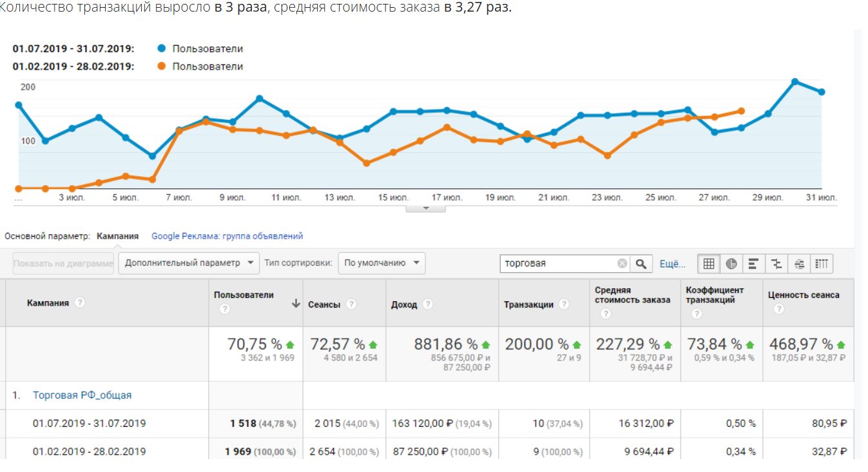Viewport: 868px width, 472px height.
Task: Select the 881,86 % revenue growth value
Action: click(446, 344)
